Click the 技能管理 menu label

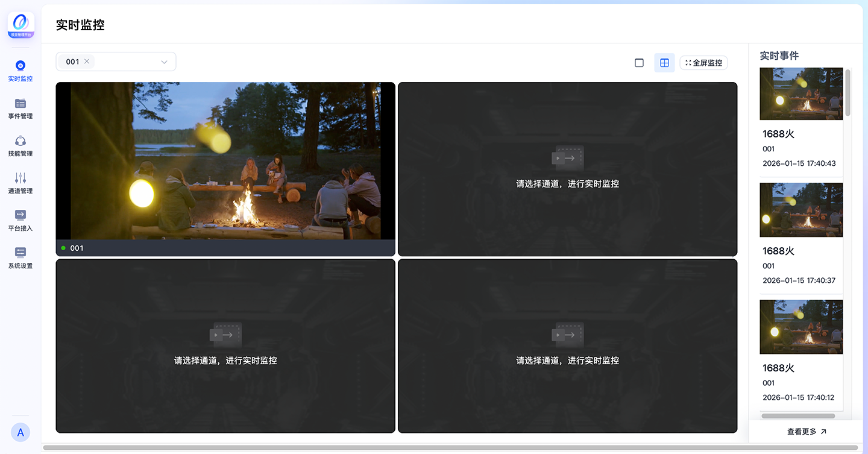pyautogui.click(x=20, y=154)
